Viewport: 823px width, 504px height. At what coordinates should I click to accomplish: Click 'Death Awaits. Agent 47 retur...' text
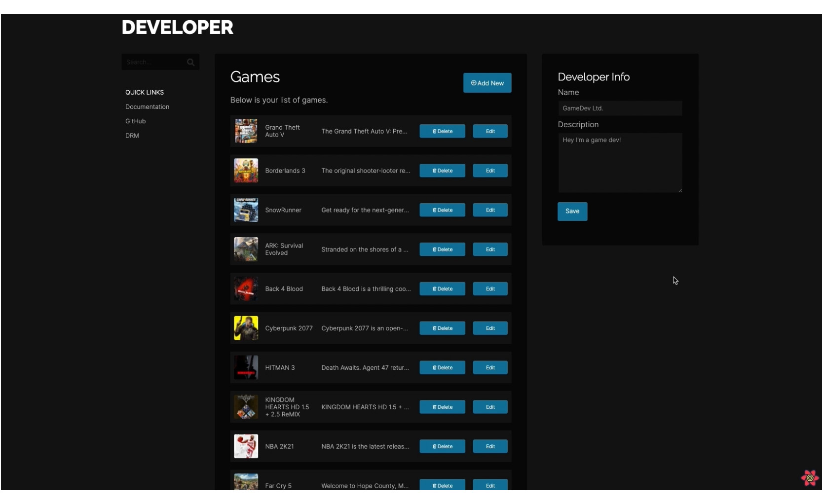(x=365, y=368)
